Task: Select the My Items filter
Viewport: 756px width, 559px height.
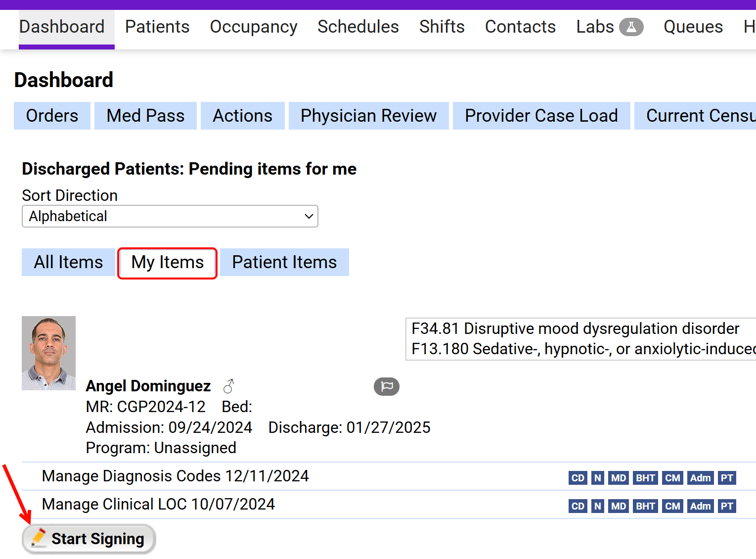Action: [x=167, y=263]
